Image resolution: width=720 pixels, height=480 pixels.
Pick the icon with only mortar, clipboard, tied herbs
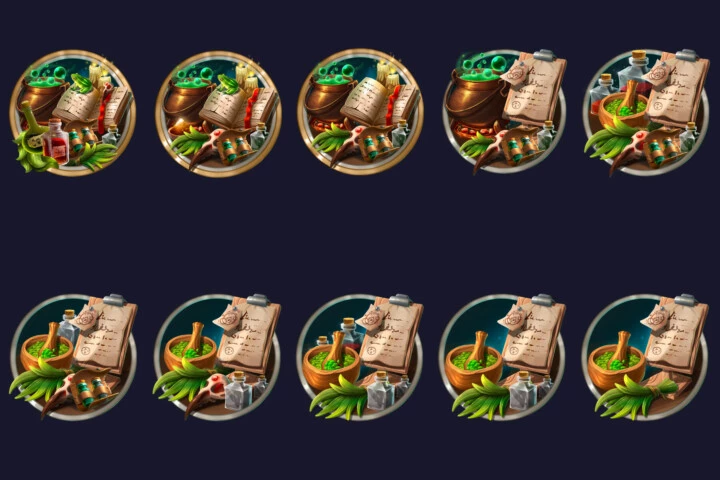(645, 357)
